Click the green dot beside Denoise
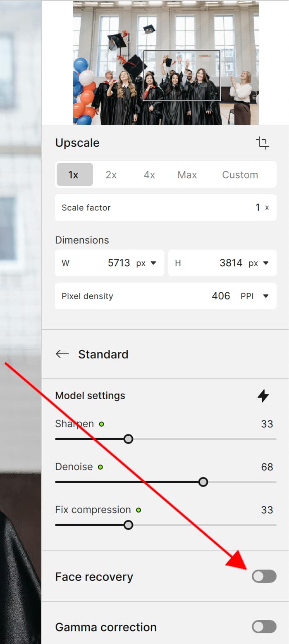 pyautogui.click(x=100, y=467)
